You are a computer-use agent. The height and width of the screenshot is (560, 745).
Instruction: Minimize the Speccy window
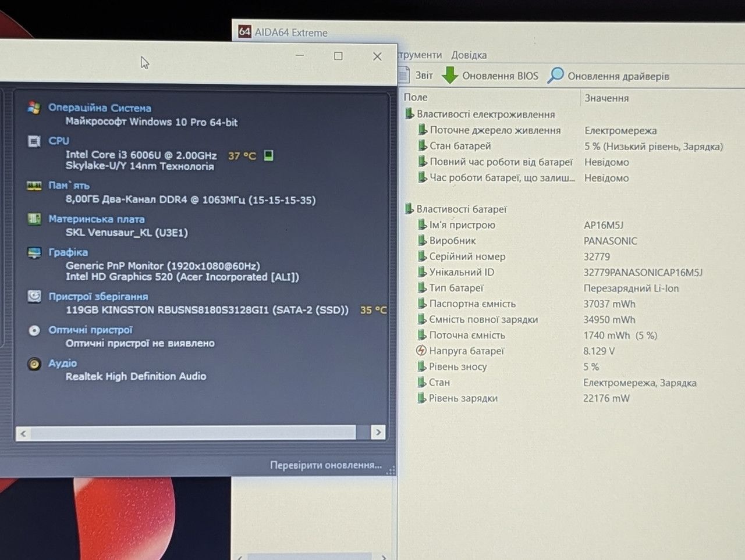[x=300, y=55]
